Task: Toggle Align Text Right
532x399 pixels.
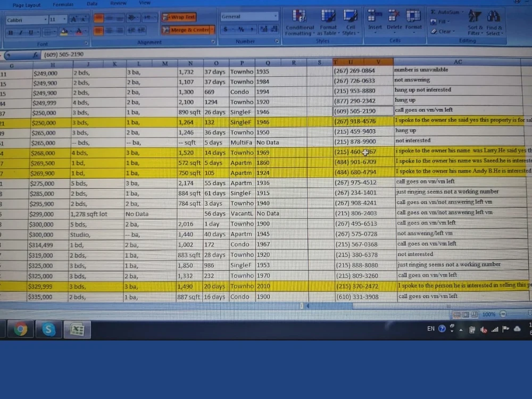Action: click(x=119, y=31)
